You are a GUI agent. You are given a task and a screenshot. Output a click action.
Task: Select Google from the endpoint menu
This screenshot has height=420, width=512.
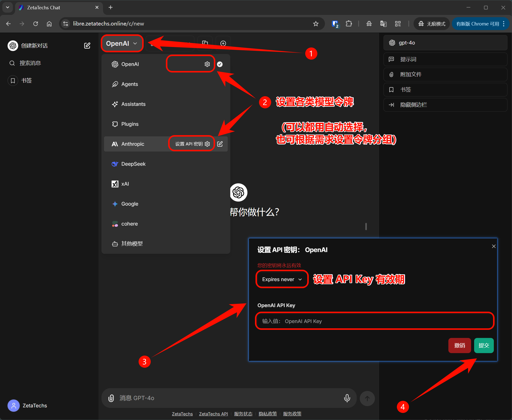166,204
